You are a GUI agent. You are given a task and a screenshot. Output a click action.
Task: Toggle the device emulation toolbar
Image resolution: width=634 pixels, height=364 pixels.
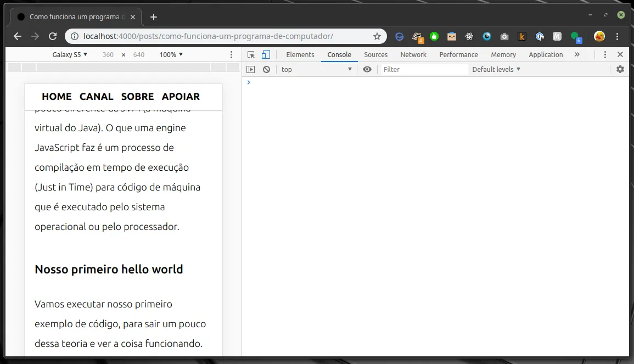tap(266, 54)
